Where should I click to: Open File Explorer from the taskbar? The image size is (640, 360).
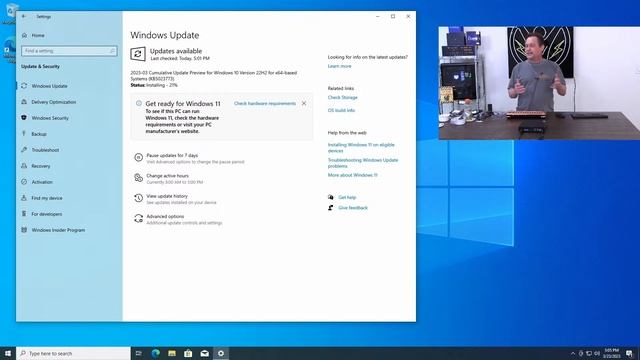[172, 353]
